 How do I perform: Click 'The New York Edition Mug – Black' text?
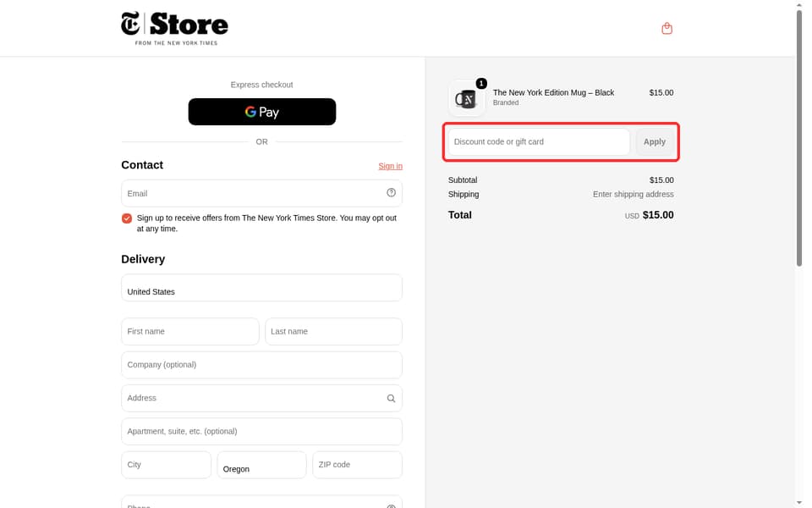click(553, 92)
